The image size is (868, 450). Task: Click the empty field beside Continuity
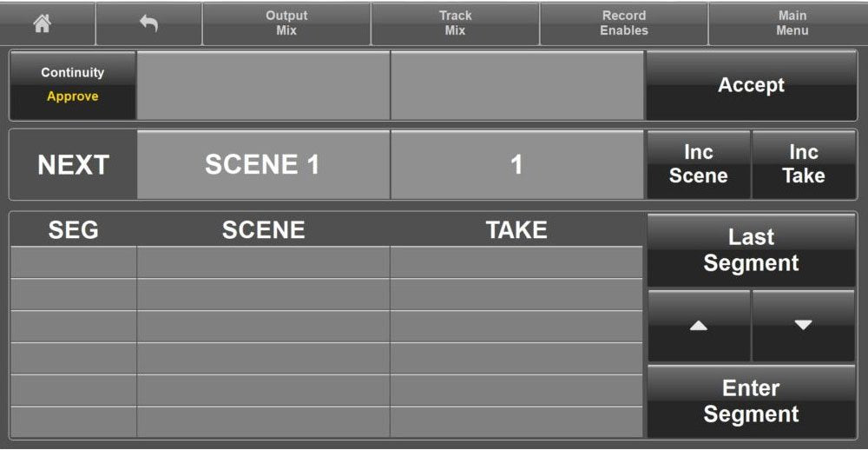[x=263, y=85]
